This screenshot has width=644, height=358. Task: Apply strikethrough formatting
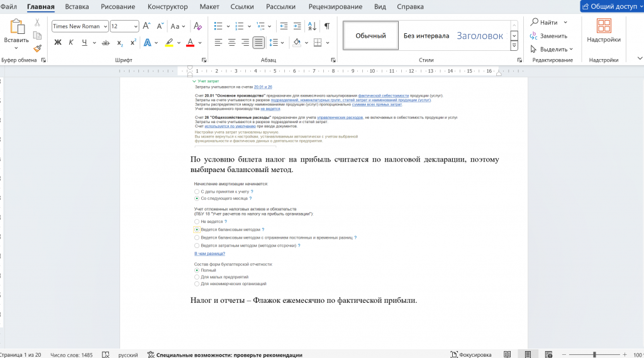[x=106, y=42]
